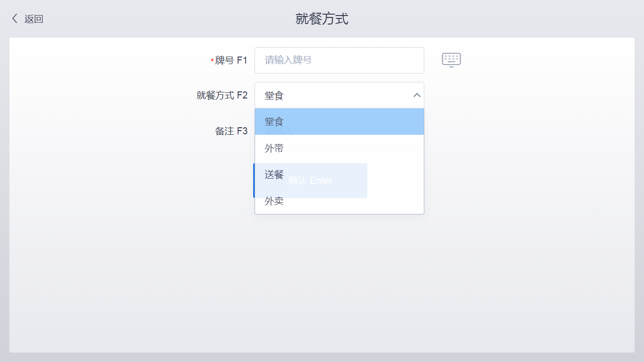Screen dimensions: 644x362
Task: Switch selection to 外带 in the menu
Action: [x=274, y=148]
